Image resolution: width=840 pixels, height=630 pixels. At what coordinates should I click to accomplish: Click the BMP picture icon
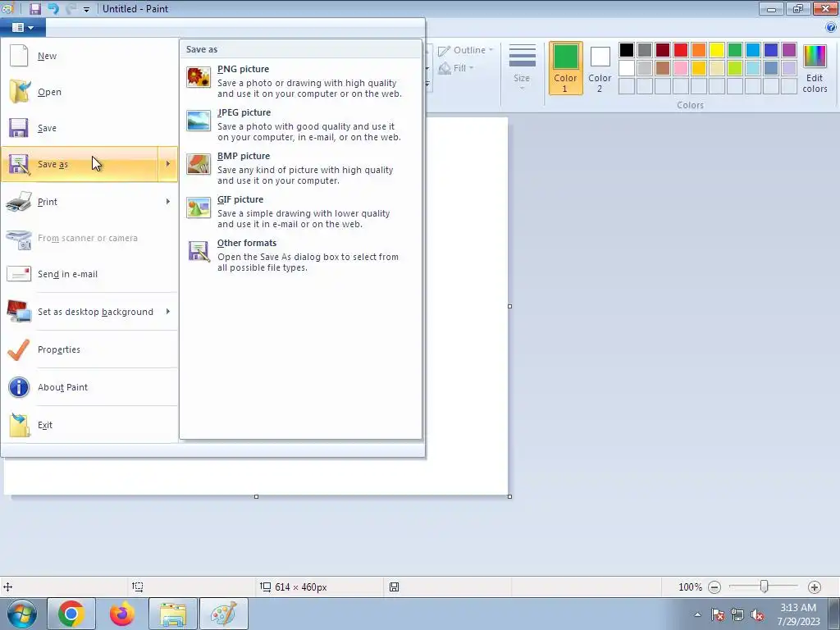pos(199,164)
